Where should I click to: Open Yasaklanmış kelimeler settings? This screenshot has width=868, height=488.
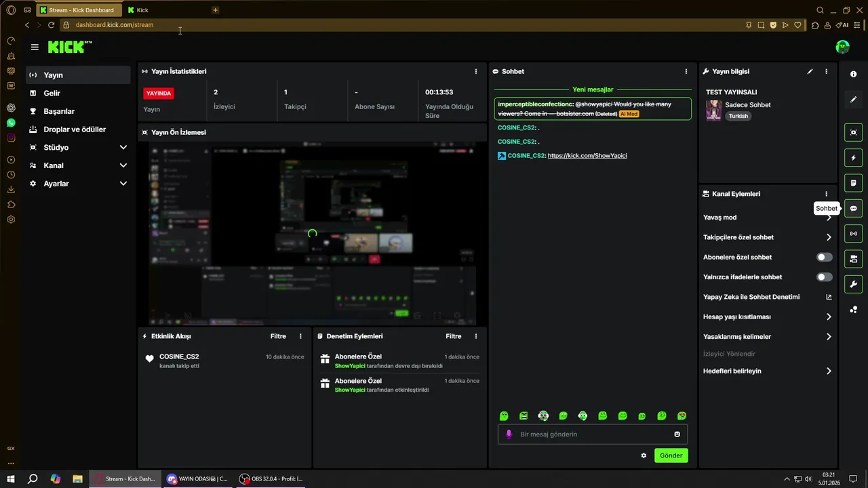point(767,337)
